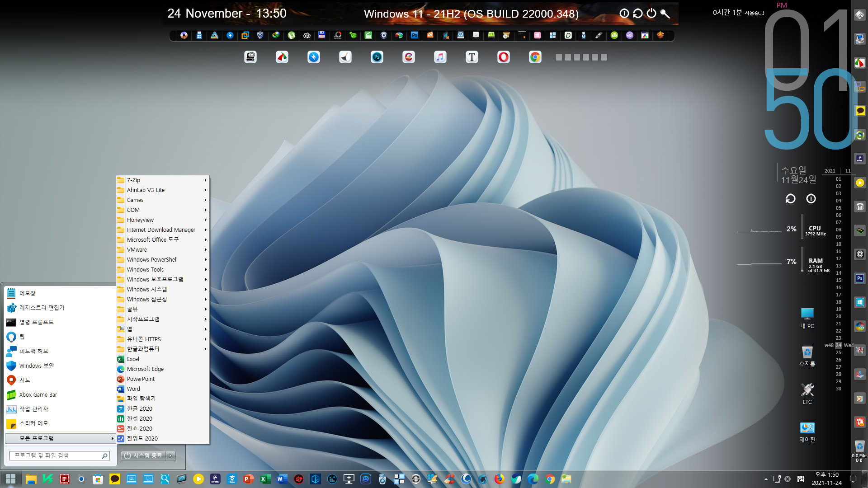Open the floppy disk icon in the launcher bar
This screenshot has width=868, height=488.
[322, 35]
